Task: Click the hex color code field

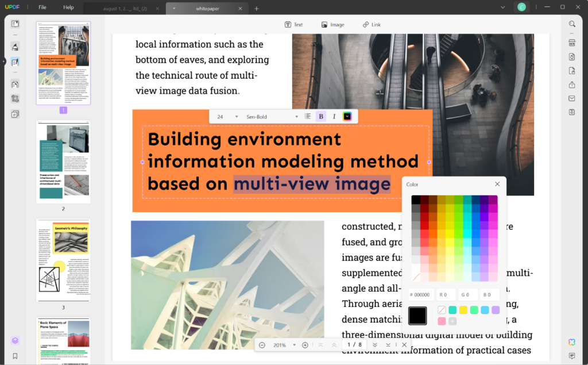Action: pos(421,295)
